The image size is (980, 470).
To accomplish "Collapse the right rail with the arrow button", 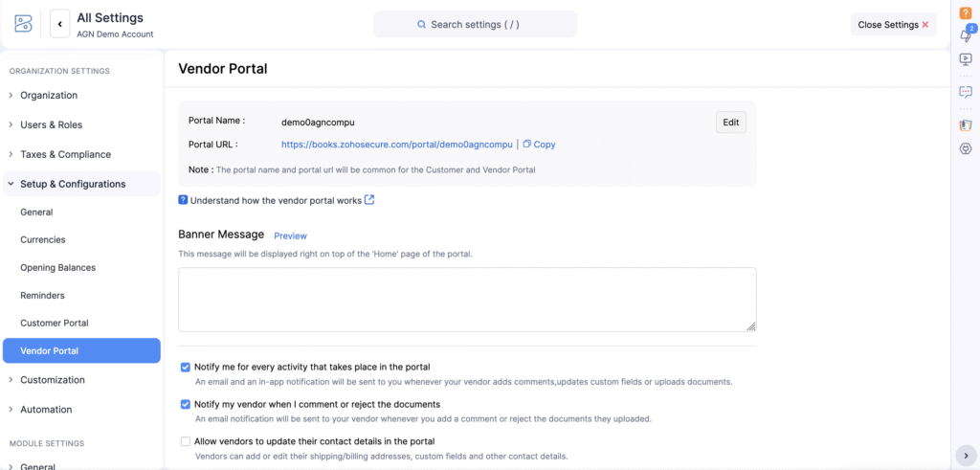I will pos(965,455).
